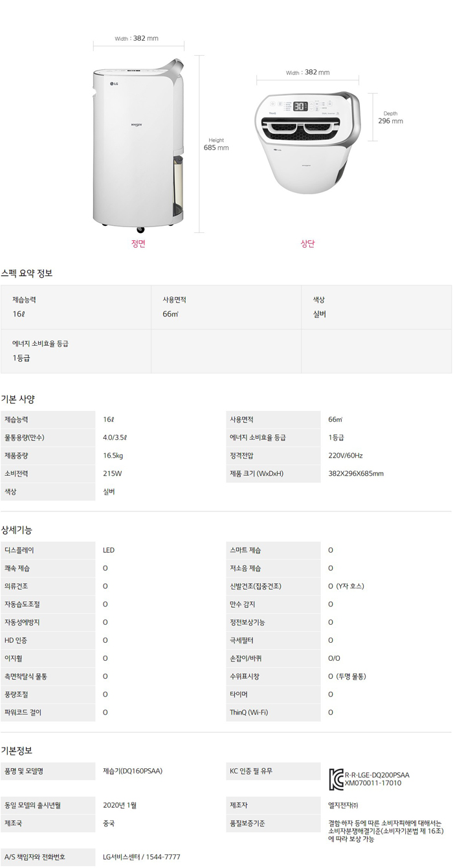Click the Height 685 mm dimension label
The width and height of the screenshot is (453, 868).
[x=216, y=144]
